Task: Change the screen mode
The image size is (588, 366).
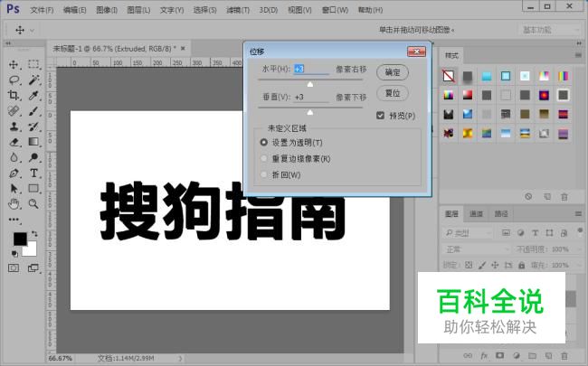Action: click(33, 267)
